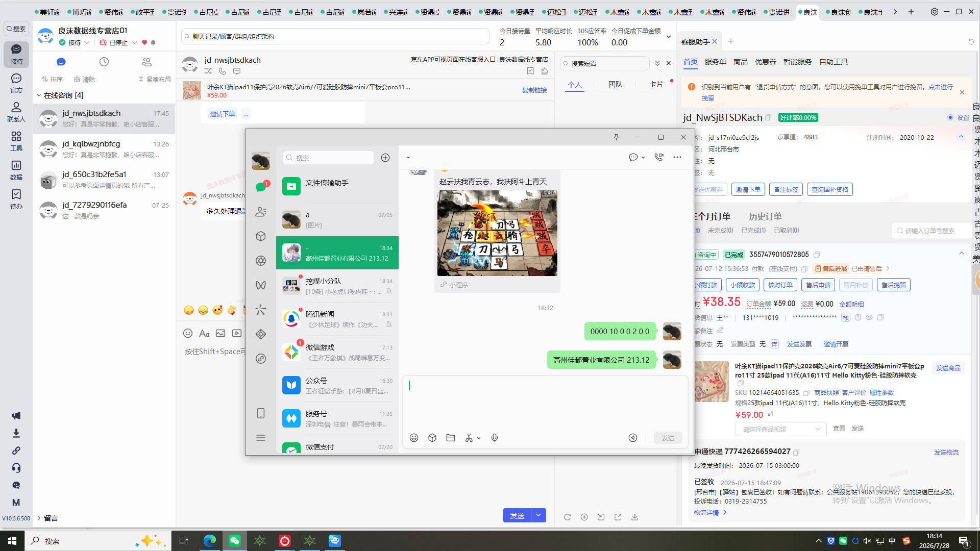Collapse the 在线咨询 [4] group
Viewport: 980px width, 551px height.
pos(39,95)
